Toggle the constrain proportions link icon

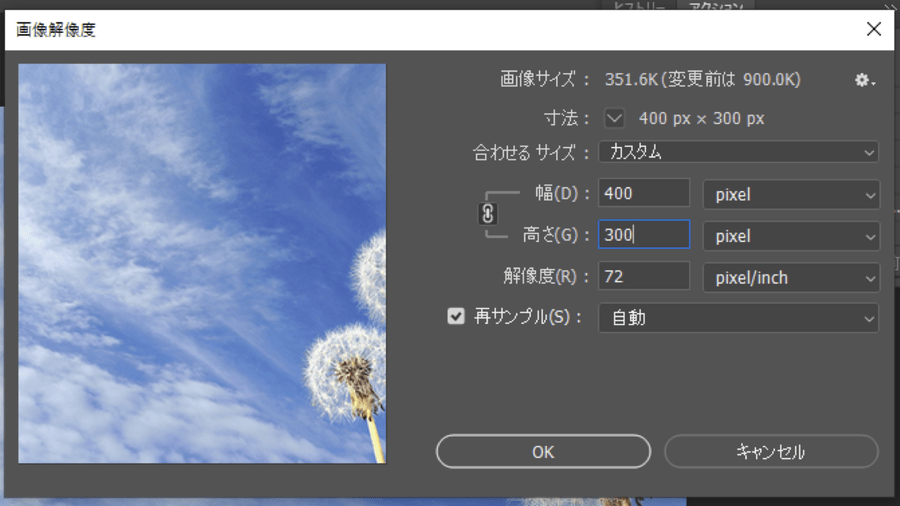pos(487,214)
